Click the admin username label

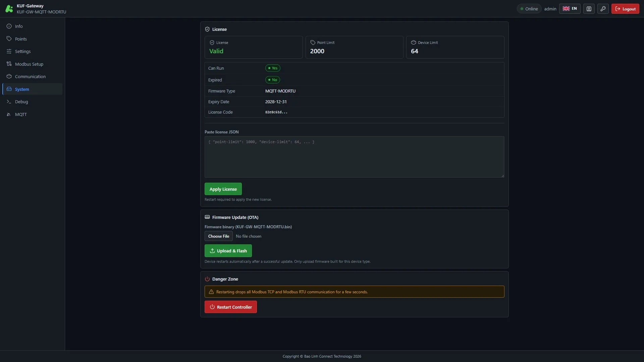click(550, 9)
